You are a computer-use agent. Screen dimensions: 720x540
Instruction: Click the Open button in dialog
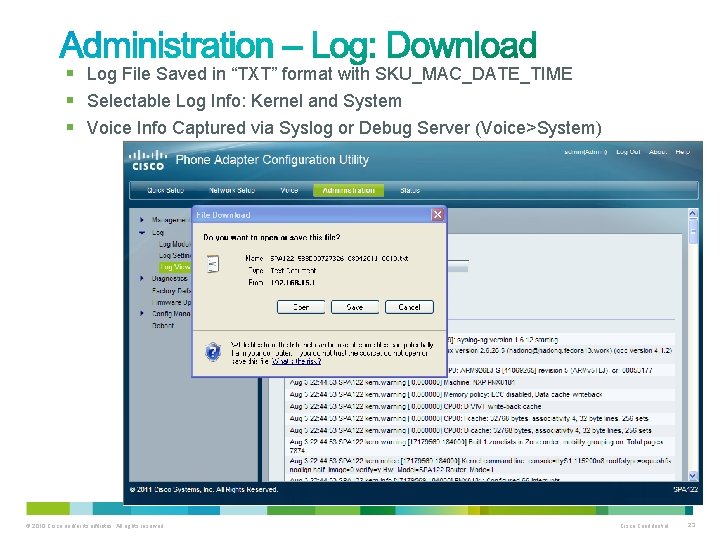(301, 307)
